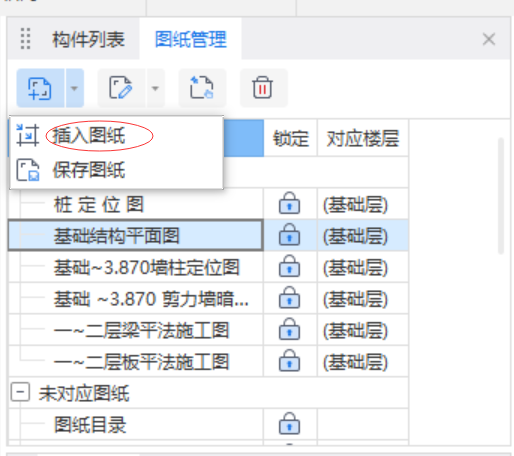Click the edit drawing pencil icon
Viewport: 514px width, 456px height.
[121, 88]
